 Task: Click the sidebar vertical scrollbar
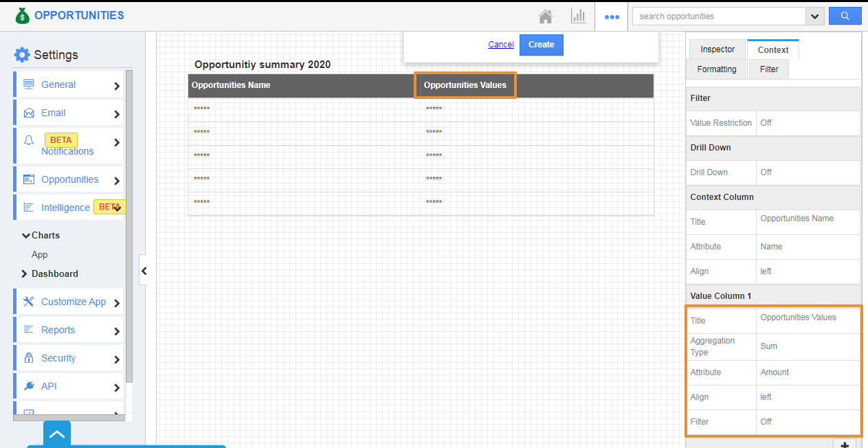[x=129, y=225]
